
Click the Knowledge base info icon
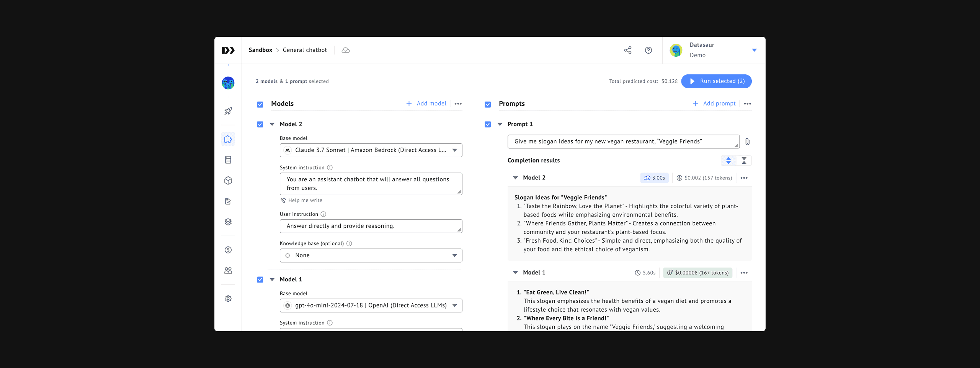(349, 243)
